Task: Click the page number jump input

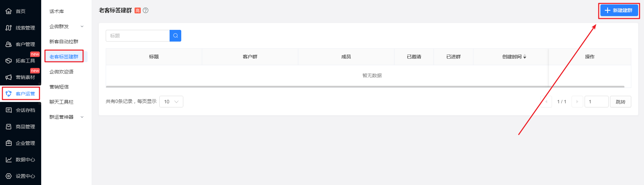Action: click(x=596, y=102)
